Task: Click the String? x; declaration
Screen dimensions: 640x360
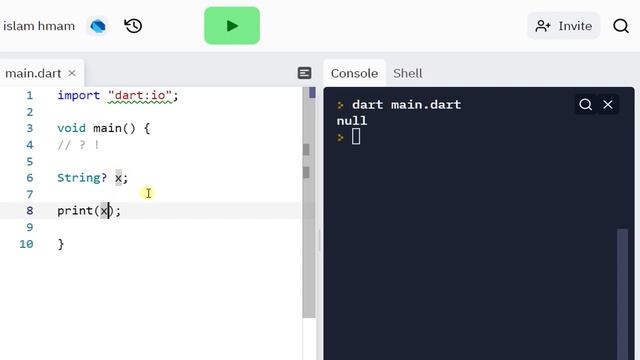Action: (93, 178)
